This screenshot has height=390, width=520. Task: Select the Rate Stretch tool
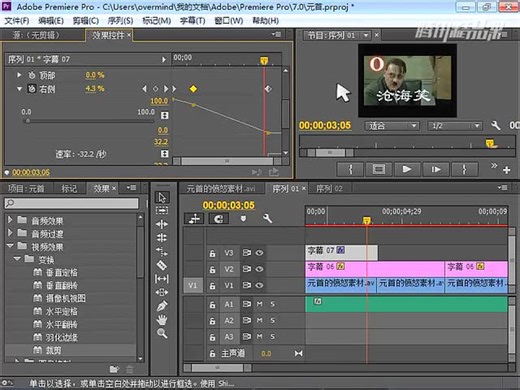point(162,251)
